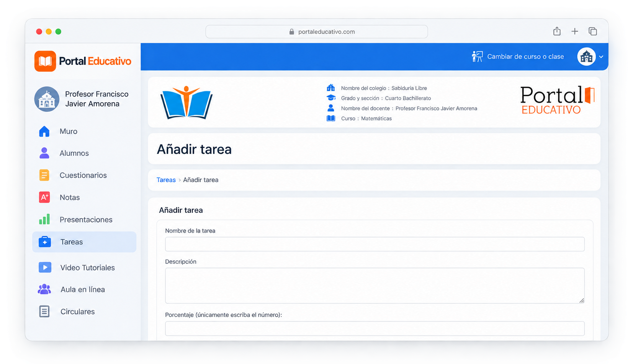The image size is (633, 364).
Task: Click 'Curso : Matemáticas' text
Action: click(x=366, y=119)
